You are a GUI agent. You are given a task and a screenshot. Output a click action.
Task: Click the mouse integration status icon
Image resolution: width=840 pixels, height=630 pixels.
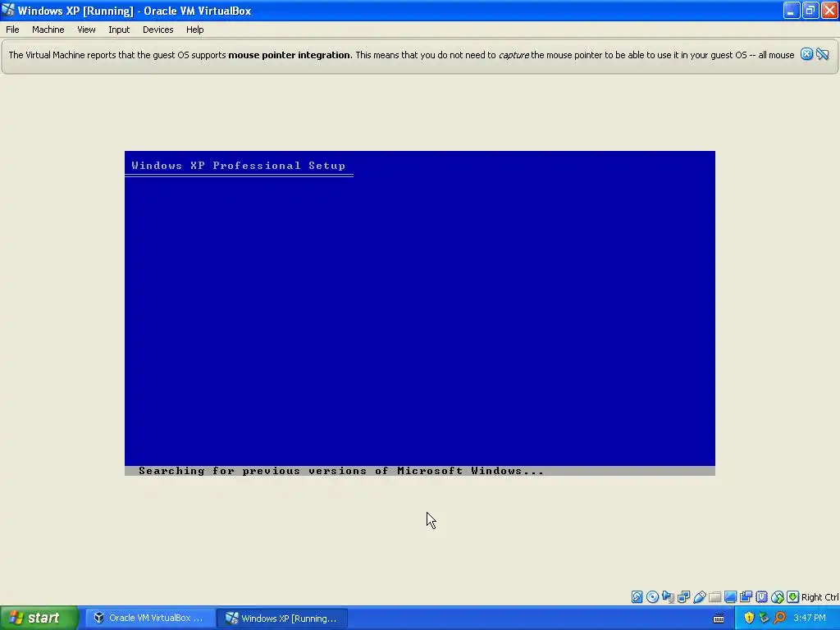778,597
